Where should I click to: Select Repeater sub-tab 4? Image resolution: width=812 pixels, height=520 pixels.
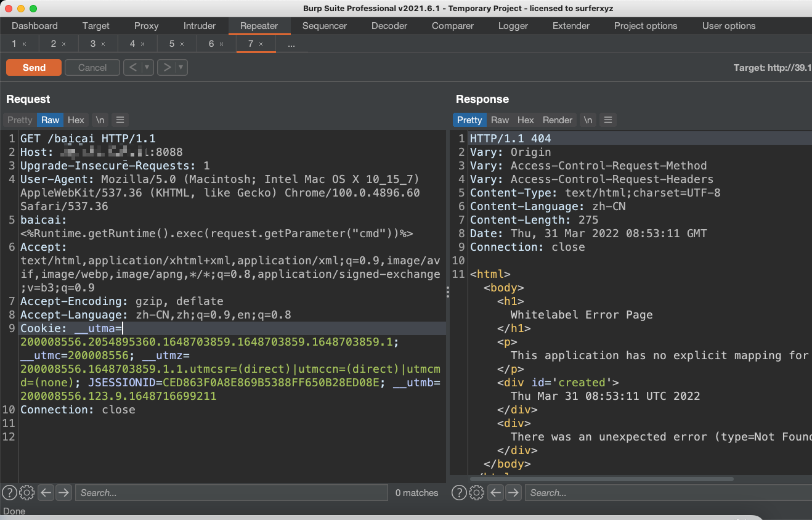(x=132, y=44)
